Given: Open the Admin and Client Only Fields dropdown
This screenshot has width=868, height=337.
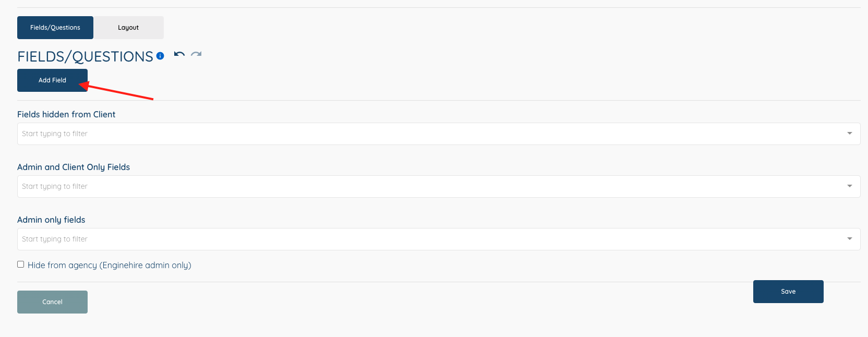Looking at the screenshot, I should click(849, 186).
